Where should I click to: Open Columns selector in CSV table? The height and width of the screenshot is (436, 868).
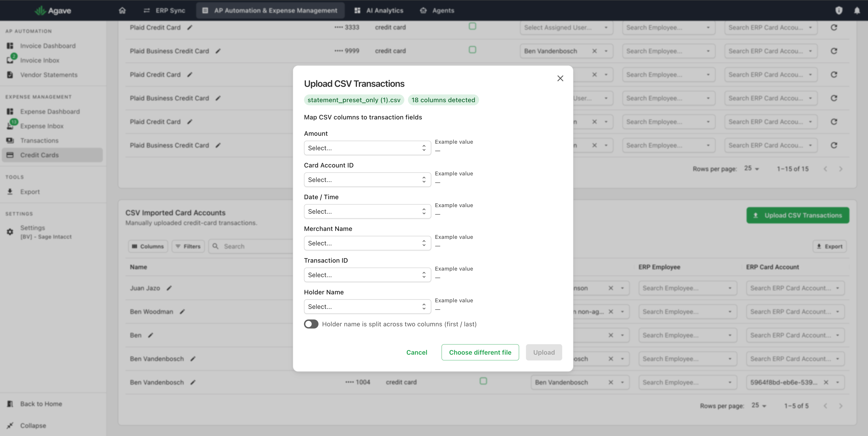(148, 247)
